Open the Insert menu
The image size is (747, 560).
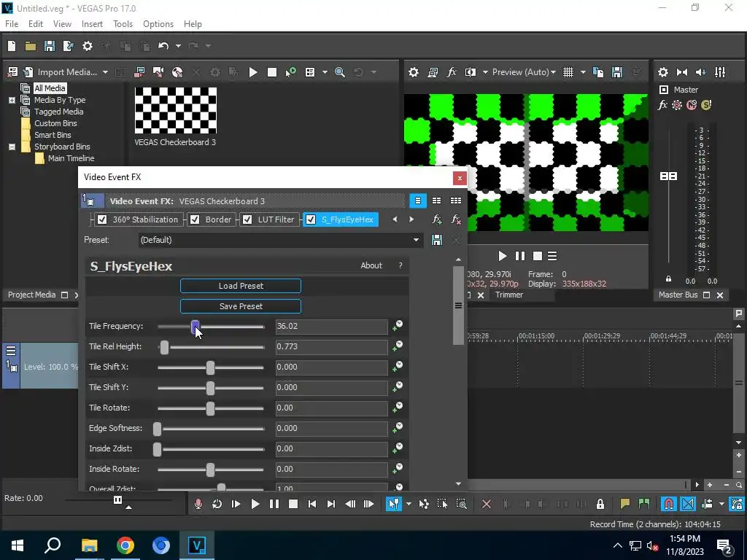(92, 24)
